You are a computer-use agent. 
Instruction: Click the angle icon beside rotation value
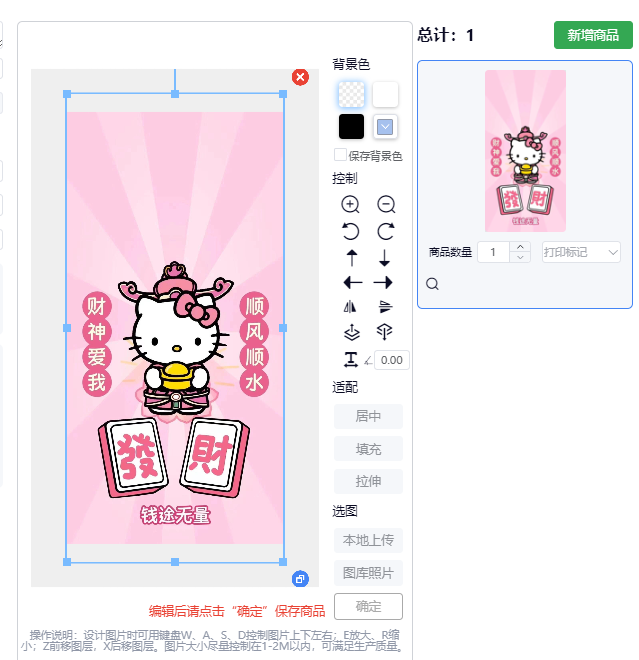[368, 361]
